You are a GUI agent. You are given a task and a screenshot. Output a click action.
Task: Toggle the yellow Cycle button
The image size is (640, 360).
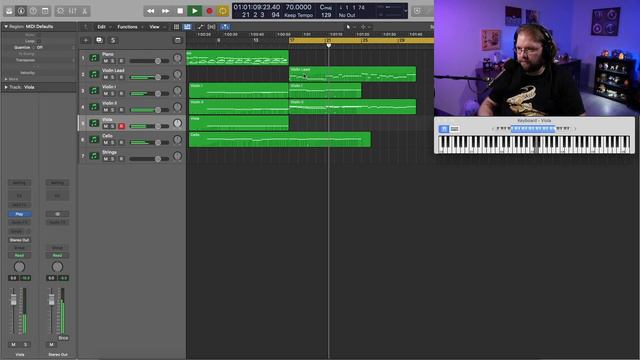223,11
